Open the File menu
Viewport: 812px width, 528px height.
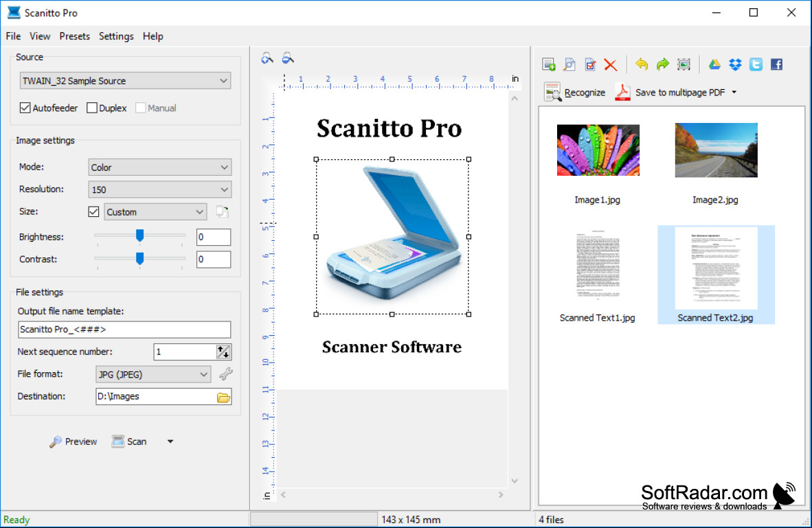click(x=14, y=36)
